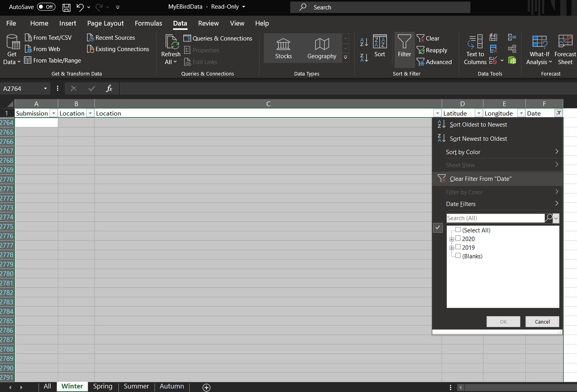The image size is (577, 392).
Task: Select the Geography data type
Action: click(322, 44)
